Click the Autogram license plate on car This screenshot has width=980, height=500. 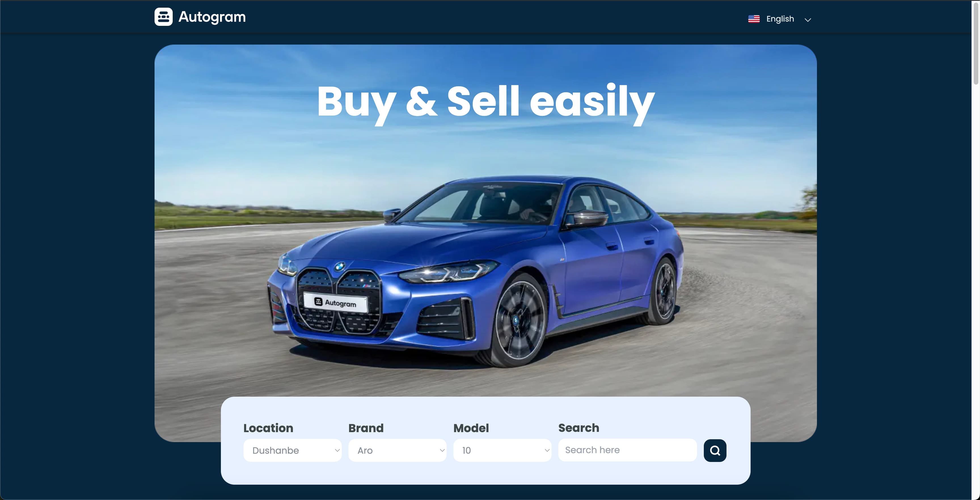(x=335, y=303)
